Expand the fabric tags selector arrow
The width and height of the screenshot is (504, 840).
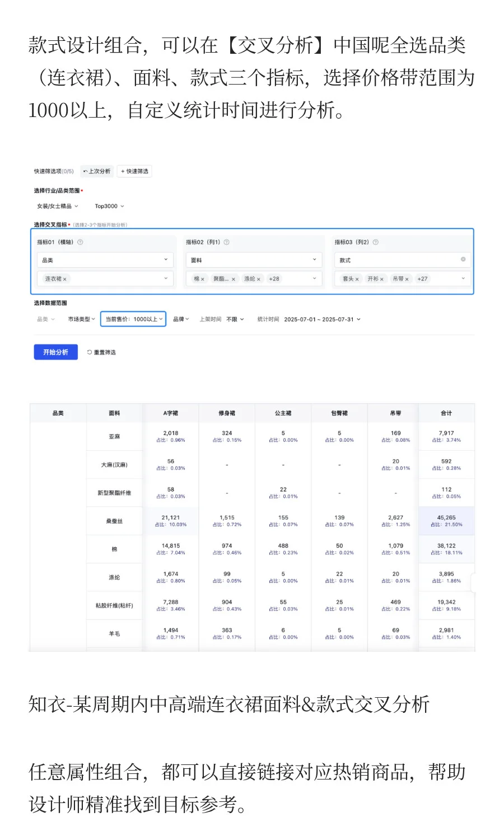click(315, 278)
